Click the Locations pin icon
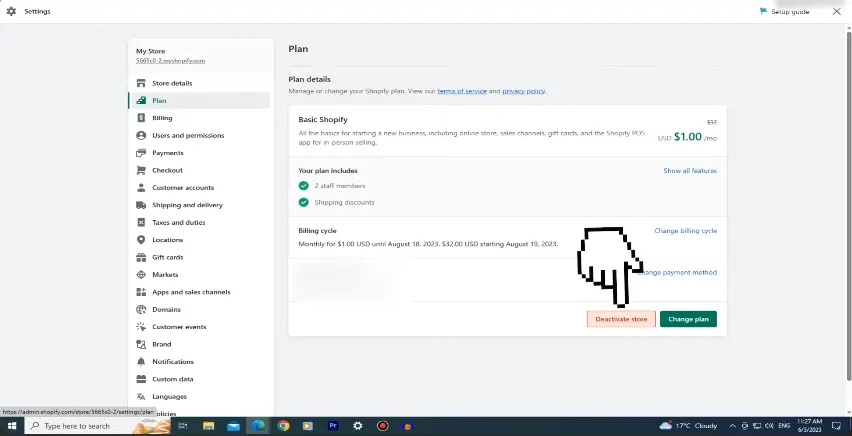Screen dimensions: 852x436 pos(141,240)
